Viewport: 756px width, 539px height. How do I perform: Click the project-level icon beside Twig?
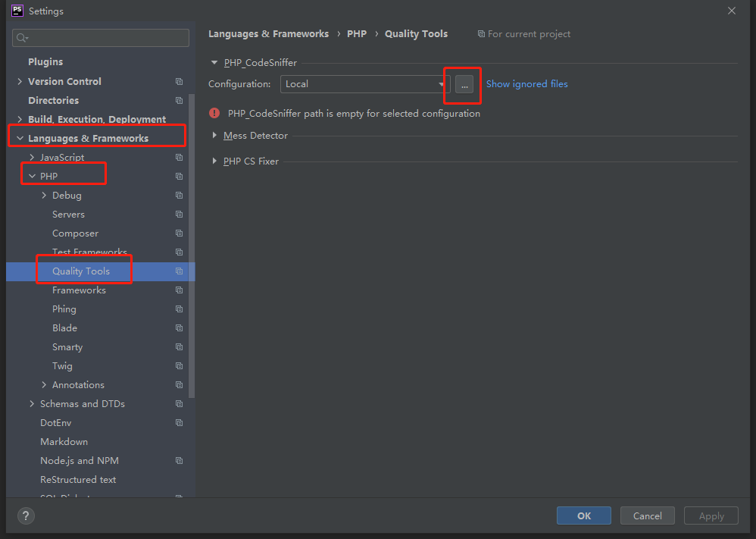(x=180, y=365)
